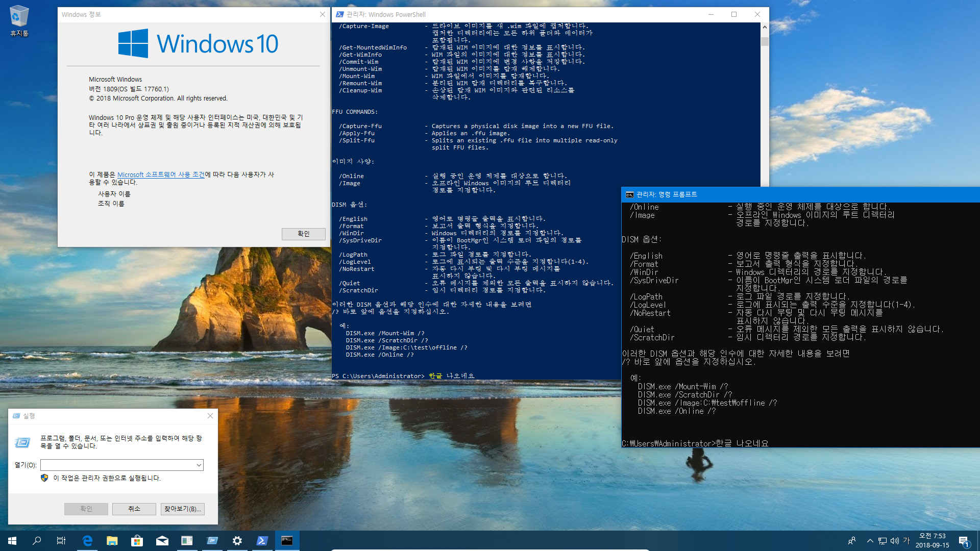This screenshot has width=980, height=551.
Task: Click the Command Prompt window title icon
Action: click(630, 194)
